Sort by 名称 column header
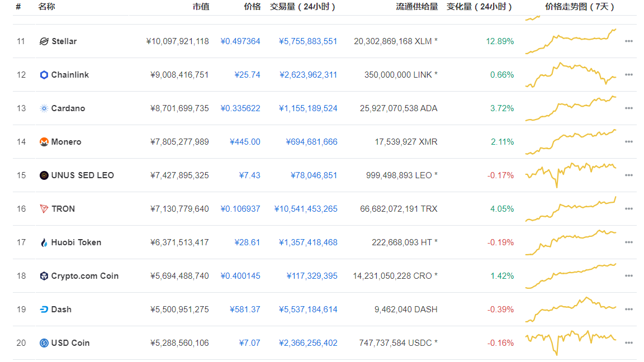This screenshot has width=644, height=362. 46,7
